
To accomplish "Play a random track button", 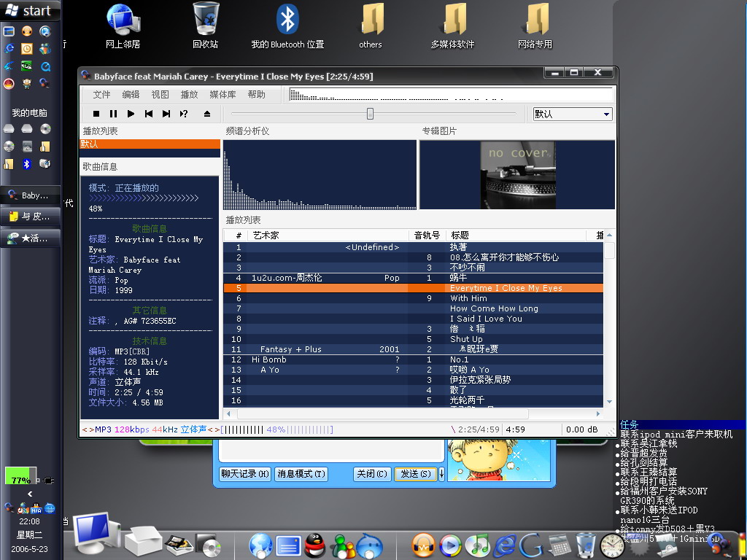I will pos(184,114).
